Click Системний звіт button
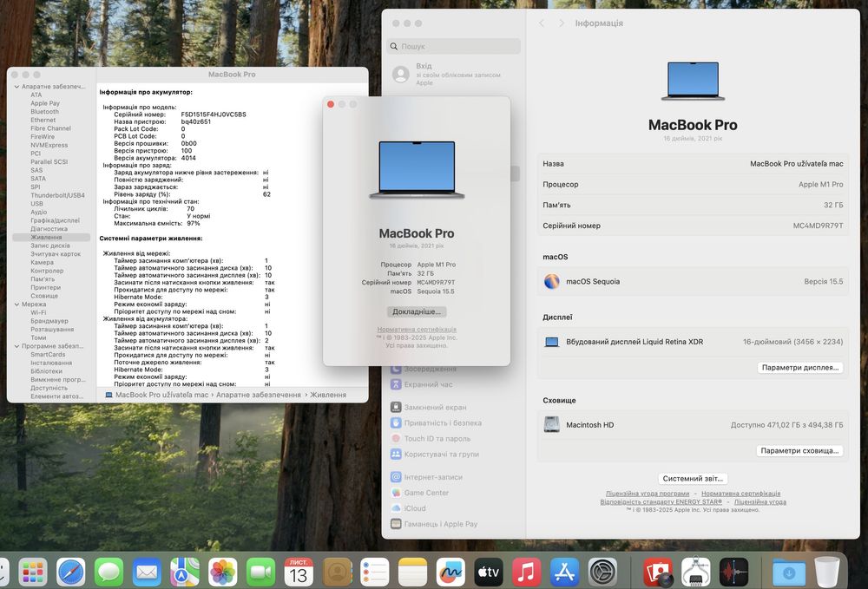 pos(693,478)
